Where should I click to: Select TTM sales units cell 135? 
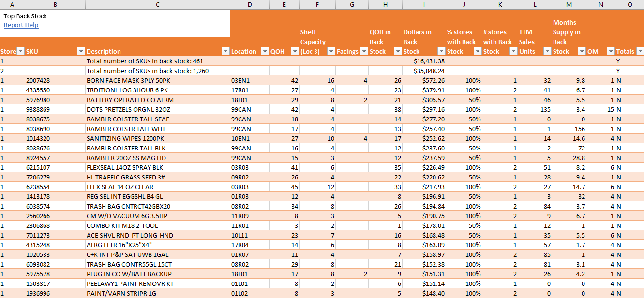point(535,109)
